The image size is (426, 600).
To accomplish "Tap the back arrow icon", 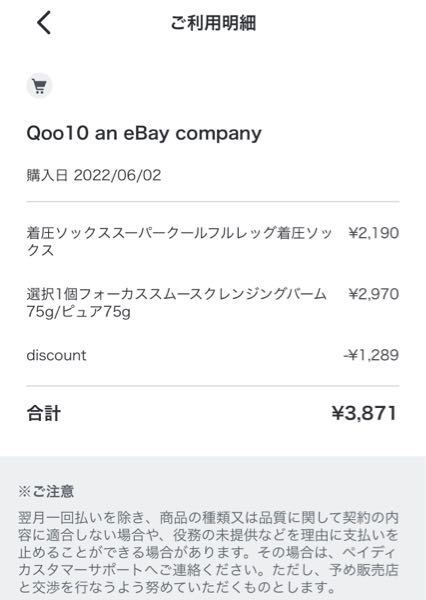I will [x=44, y=23].
